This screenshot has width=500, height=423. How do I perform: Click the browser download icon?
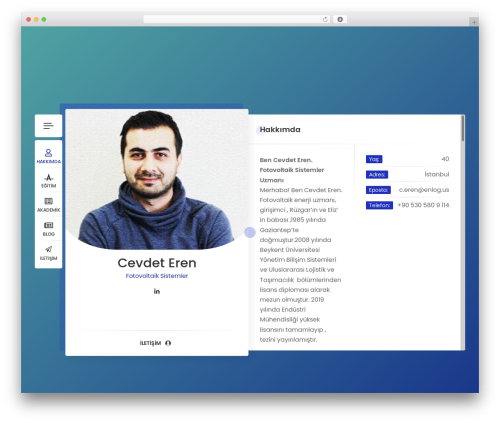340,19
